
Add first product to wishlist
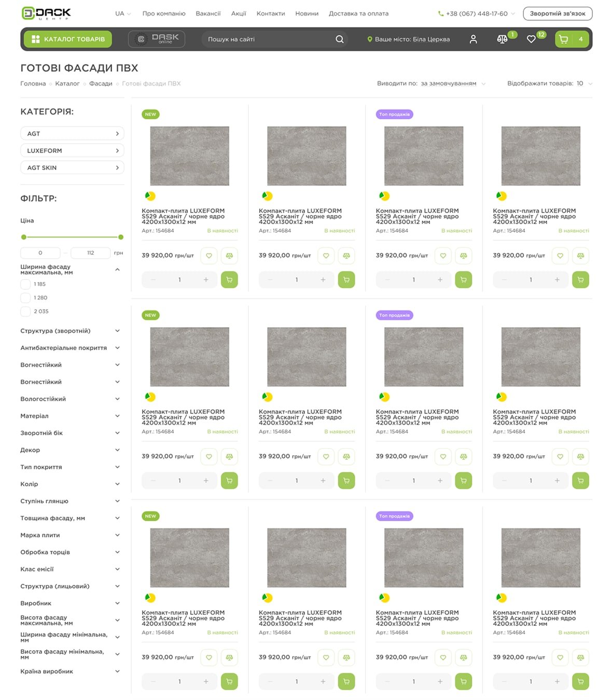[209, 256]
